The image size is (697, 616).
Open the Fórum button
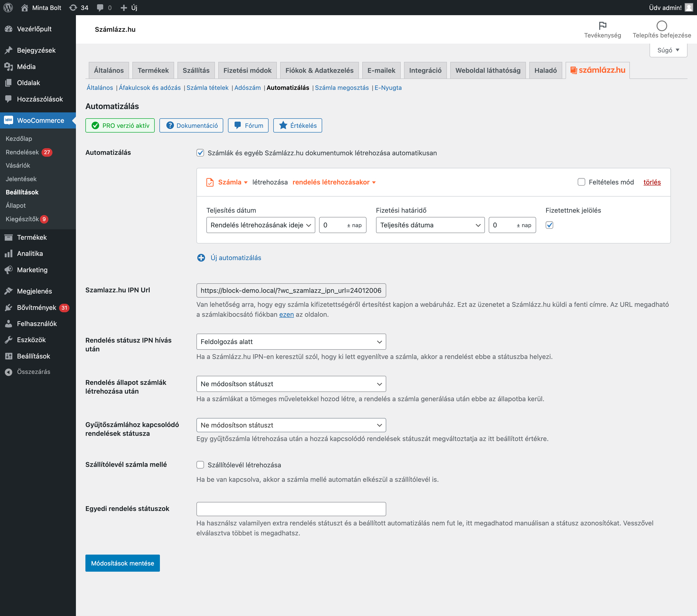tap(248, 125)
